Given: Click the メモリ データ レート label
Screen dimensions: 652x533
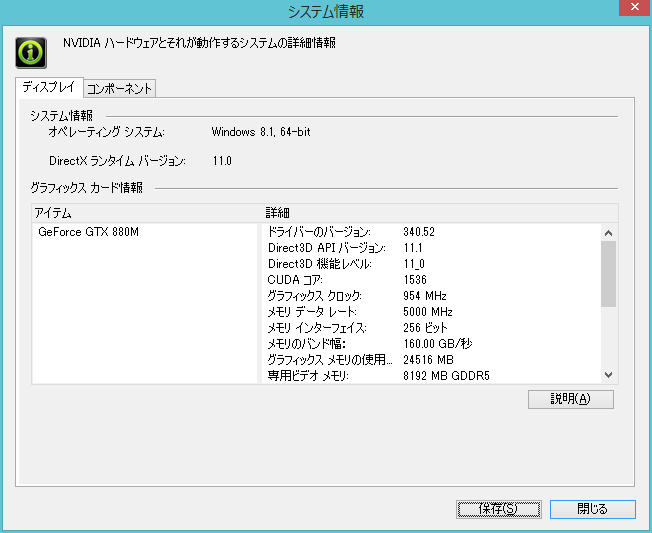Looking at the screenshot, I should coord(312,312).
